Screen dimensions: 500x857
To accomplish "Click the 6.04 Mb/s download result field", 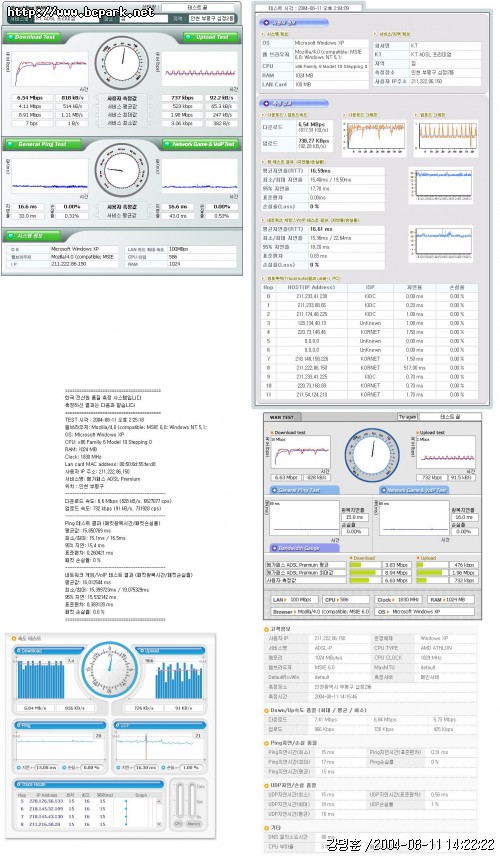I will point(34,708).
